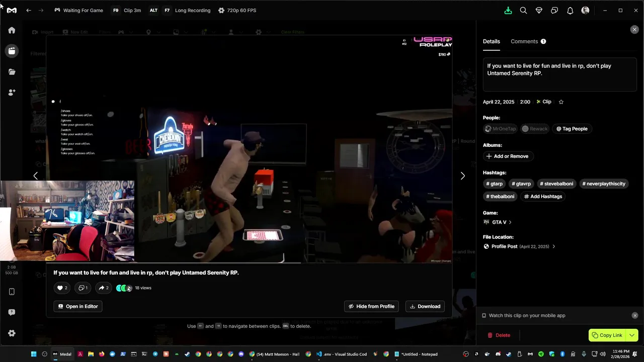Open the profile avatar menu

585,10
